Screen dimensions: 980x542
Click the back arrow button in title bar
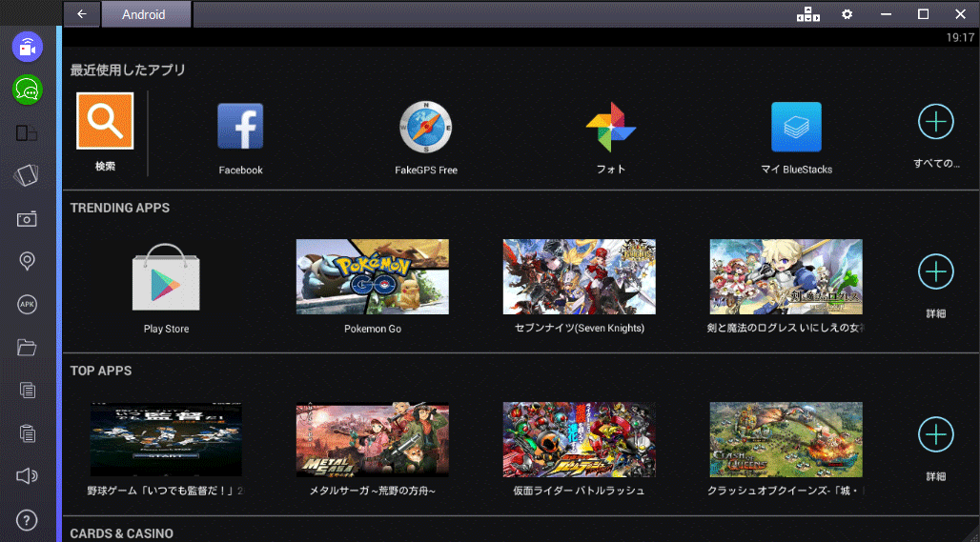coord(82,13)
